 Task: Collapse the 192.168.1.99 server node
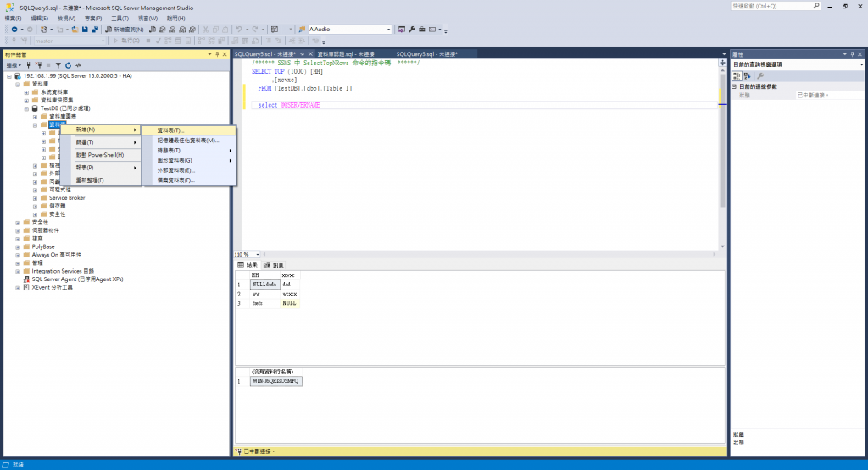pos(9,76)
